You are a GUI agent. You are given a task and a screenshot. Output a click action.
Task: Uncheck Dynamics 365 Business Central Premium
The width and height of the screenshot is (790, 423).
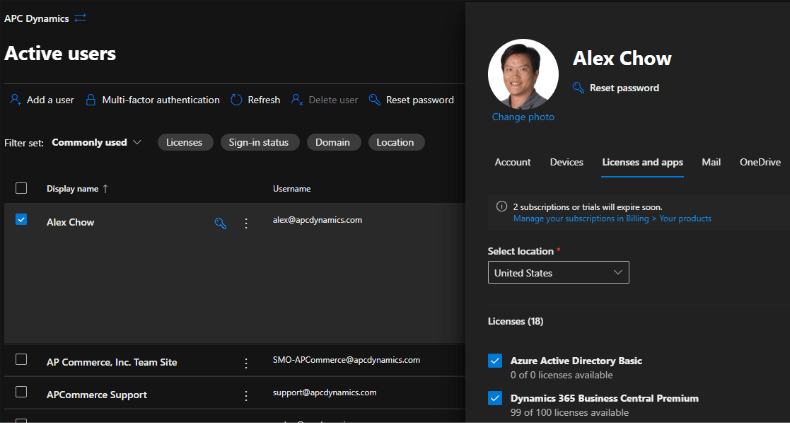(x=495, y=399)
